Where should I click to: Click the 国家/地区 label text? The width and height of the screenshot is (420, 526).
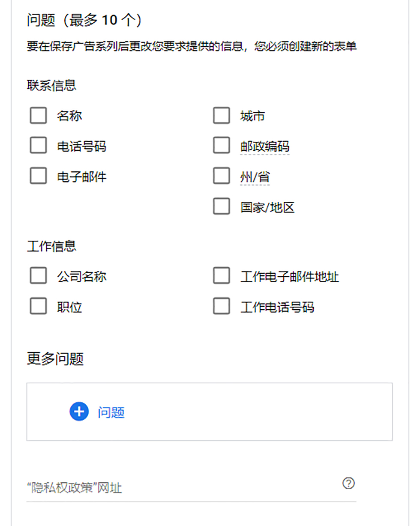pos(267,208)
